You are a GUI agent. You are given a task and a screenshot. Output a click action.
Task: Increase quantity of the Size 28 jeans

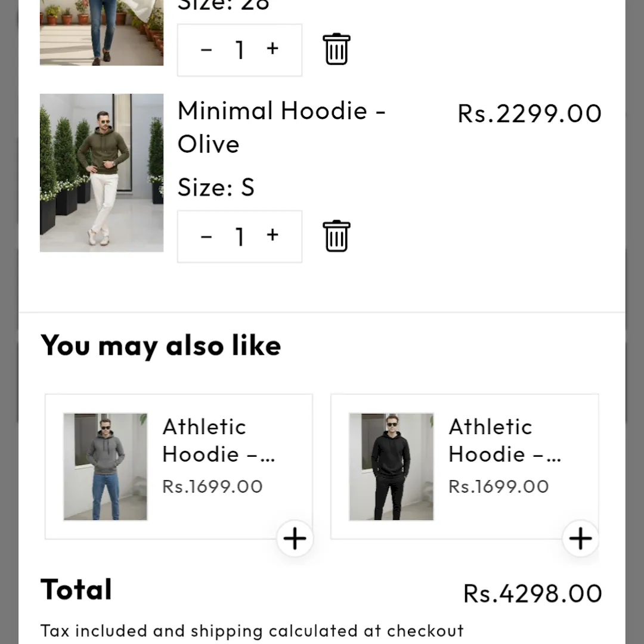(273, 49)
